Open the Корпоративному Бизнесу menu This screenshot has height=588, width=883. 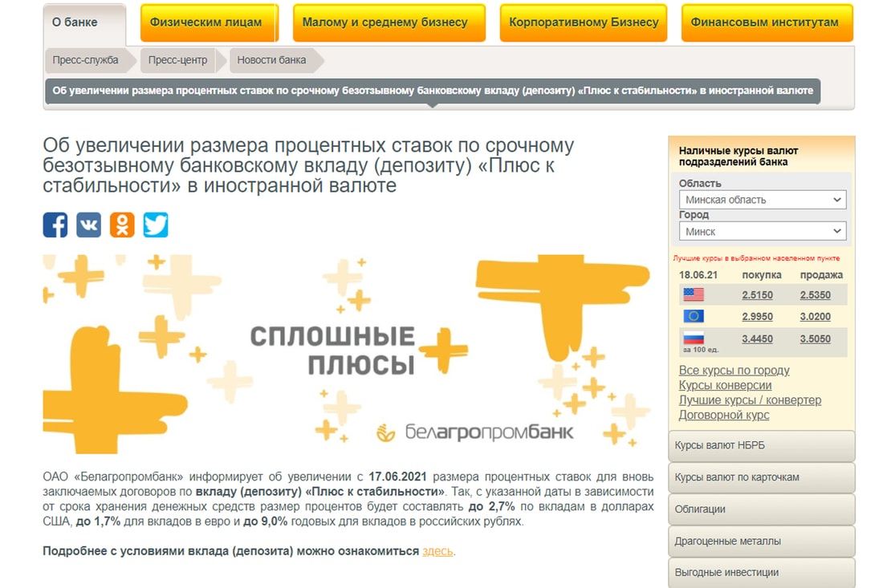point(584,22)
